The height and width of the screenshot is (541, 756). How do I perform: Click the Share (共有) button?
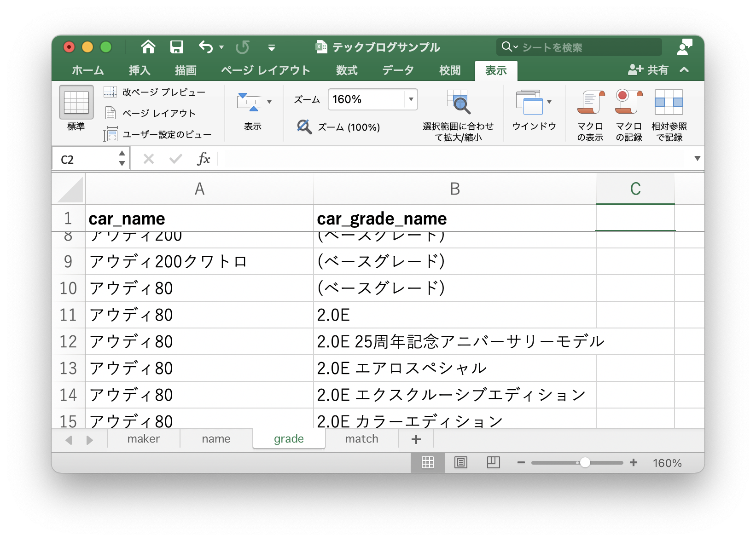click(x=648, y=70)
